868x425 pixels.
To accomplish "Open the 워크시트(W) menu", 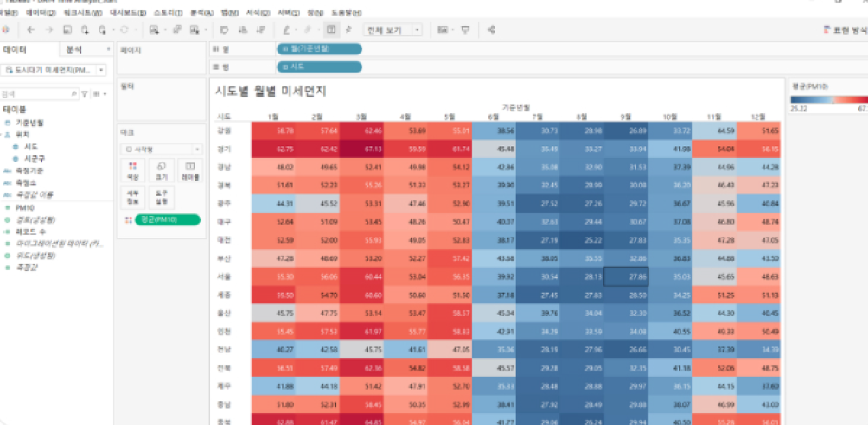I will click(82, 12).
